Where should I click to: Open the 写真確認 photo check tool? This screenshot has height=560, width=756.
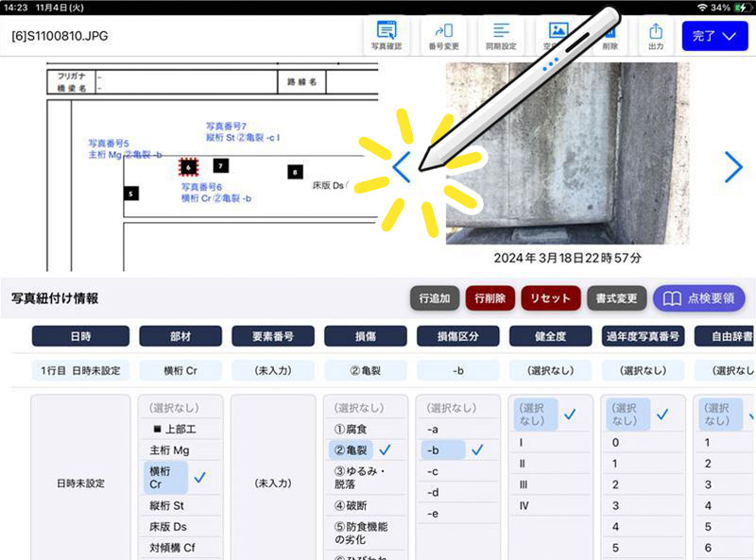point(387,35)
